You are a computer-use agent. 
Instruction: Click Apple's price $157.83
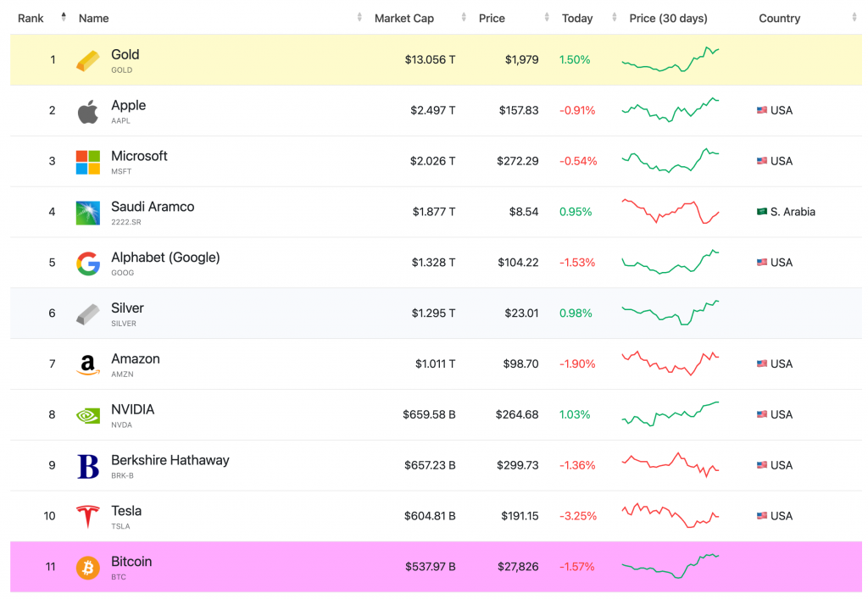[519, 110]
